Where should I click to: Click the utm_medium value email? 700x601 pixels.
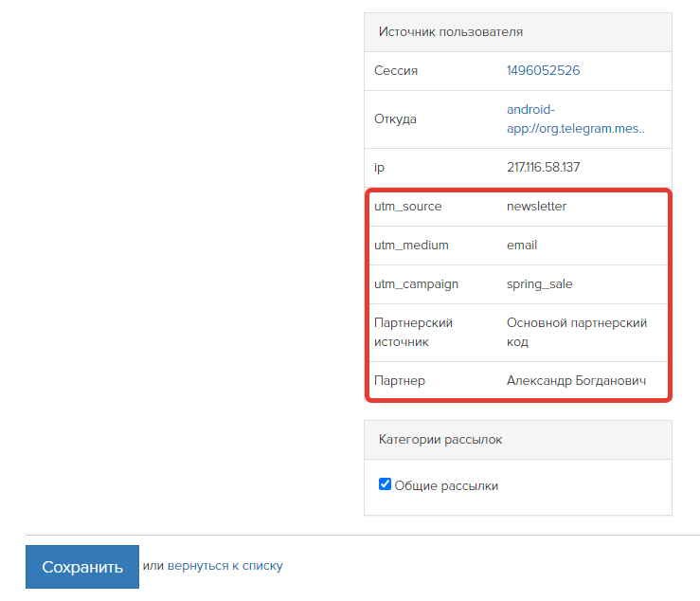(x=521, y=246)
